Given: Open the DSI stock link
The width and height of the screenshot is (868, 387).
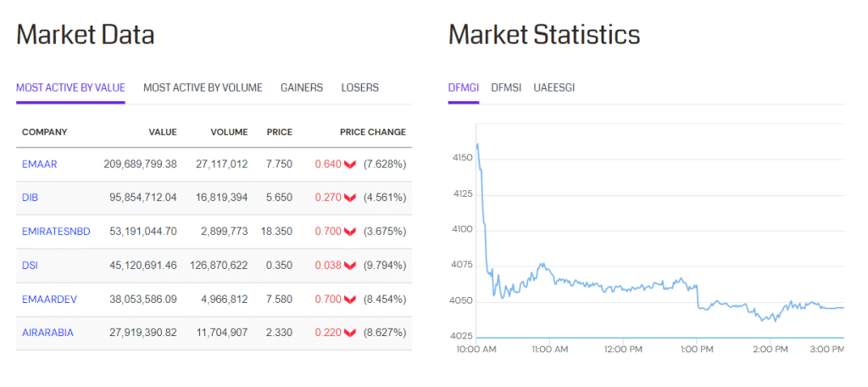Looking at the screenshot, I should (x=30, y=266).
